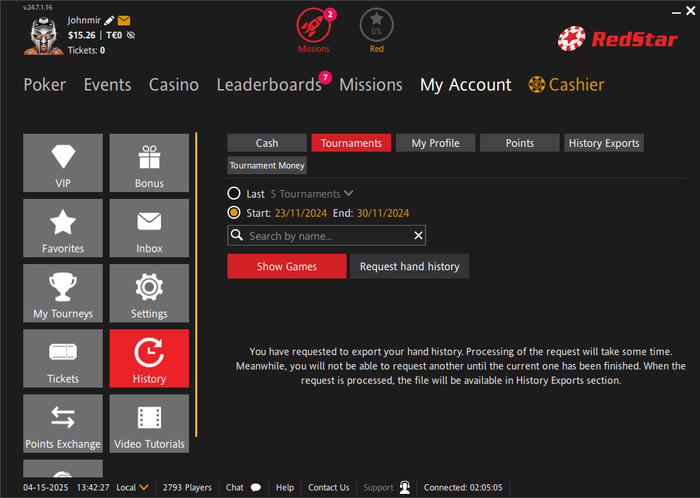Viewport: 700px width, 498px height.
Task: Select the History clock tile
Action: (149, 358)
